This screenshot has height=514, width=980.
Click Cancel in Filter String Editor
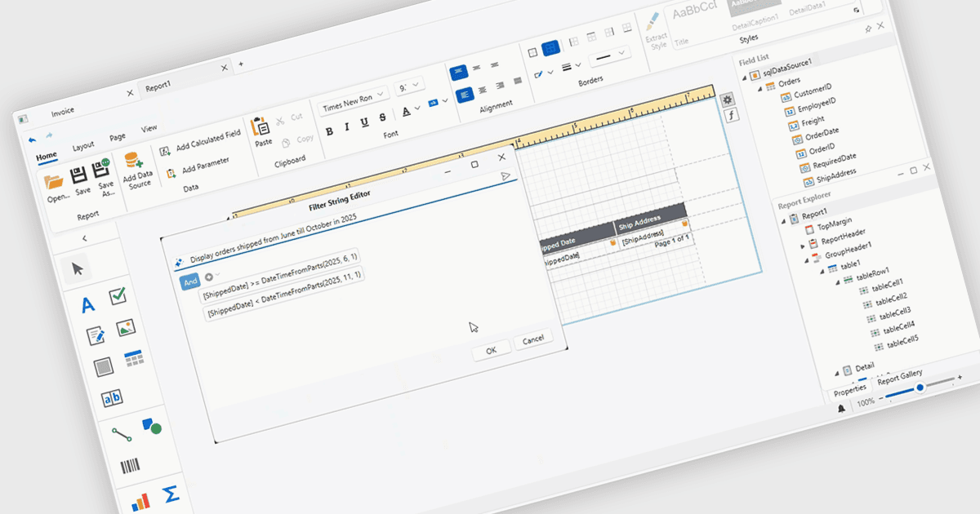(533, 339)
